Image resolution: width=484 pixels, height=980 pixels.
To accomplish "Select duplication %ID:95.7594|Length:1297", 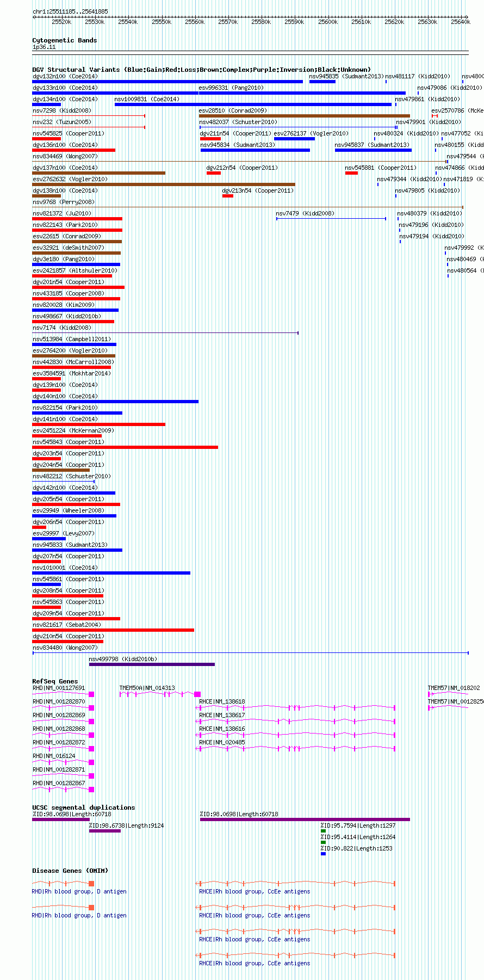I will click(x=323, y=830).
